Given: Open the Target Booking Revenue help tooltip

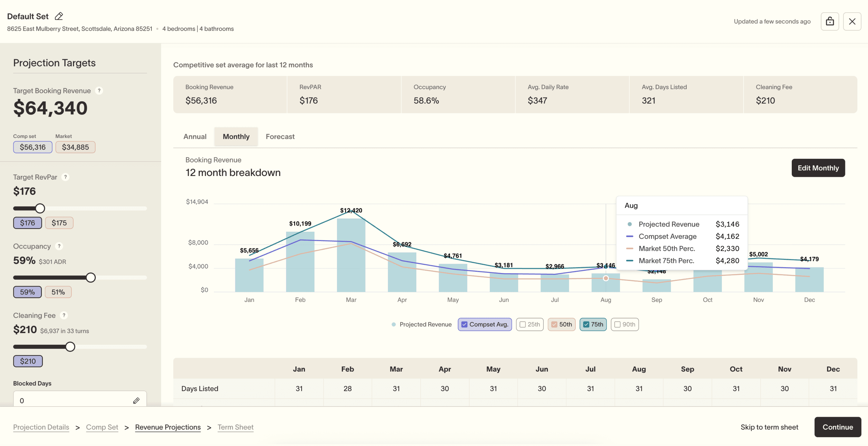Looking at the screenshot, I should [x=99, y=90].
